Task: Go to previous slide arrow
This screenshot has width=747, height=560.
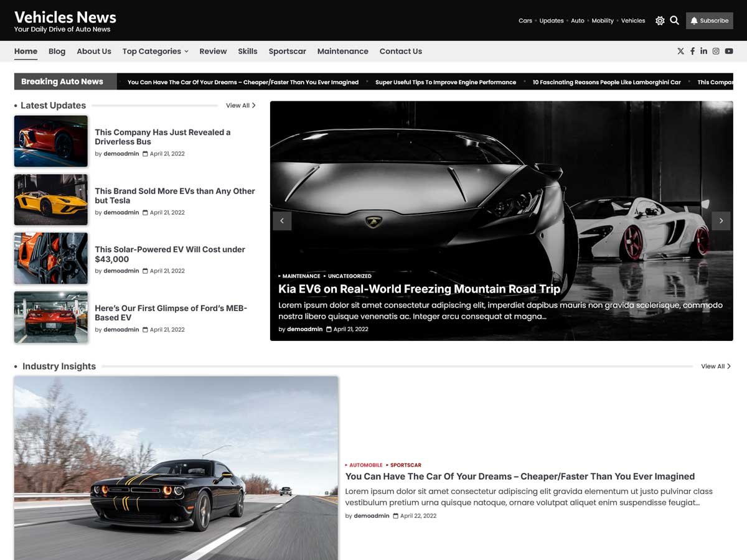Action: (282, 221)
